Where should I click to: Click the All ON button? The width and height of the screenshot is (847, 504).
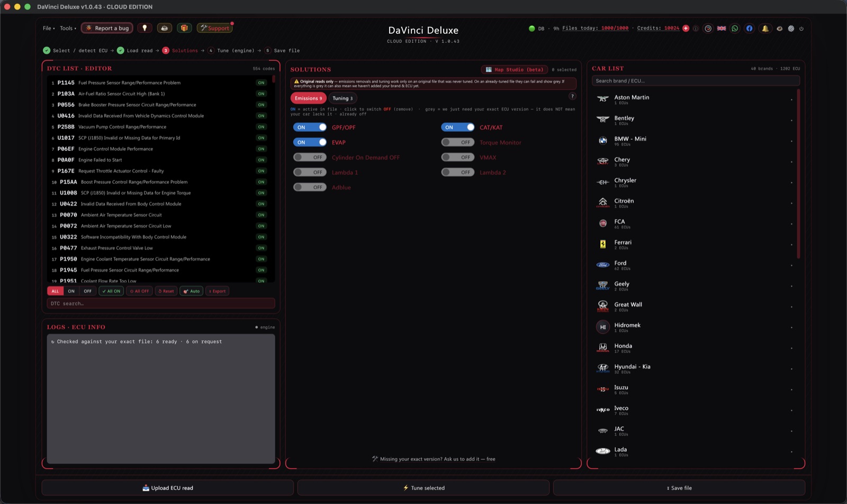point(111,291)
